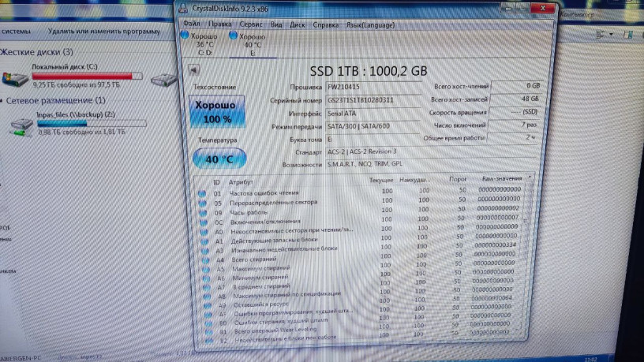Click the status icon of attribute A3
The height and width of the screenshot is (362, 644).
pyautogui.click(x=205, y=250)
